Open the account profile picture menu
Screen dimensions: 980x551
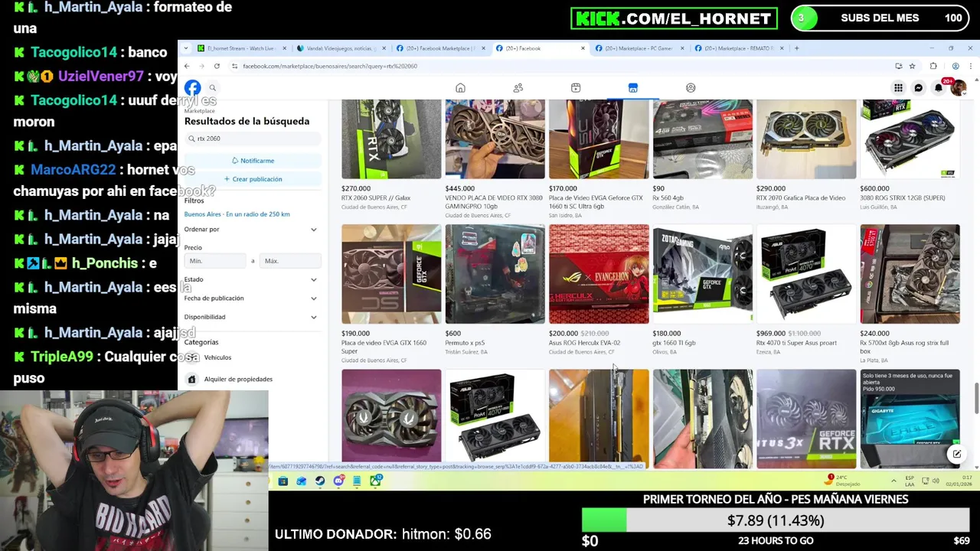click(958, 88)
